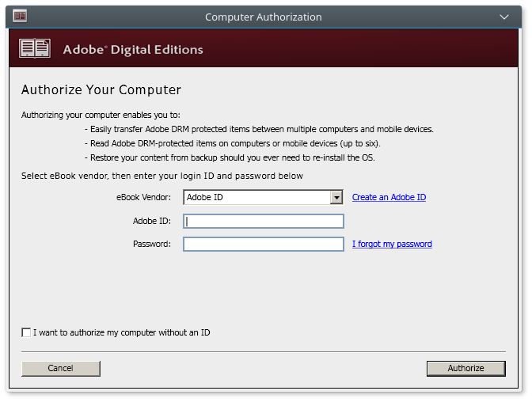Click the 'Computer Authorization' window title

(264, 17)
